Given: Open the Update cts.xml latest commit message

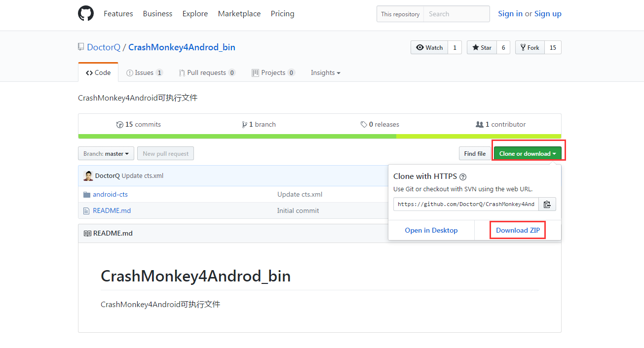Looking at the screenshot, I should pos(143,175).
